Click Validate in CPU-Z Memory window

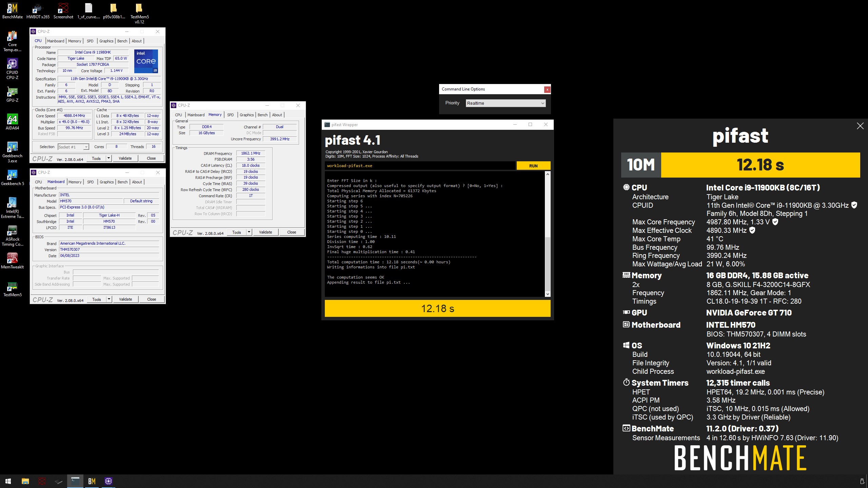[x=265, y=232]
